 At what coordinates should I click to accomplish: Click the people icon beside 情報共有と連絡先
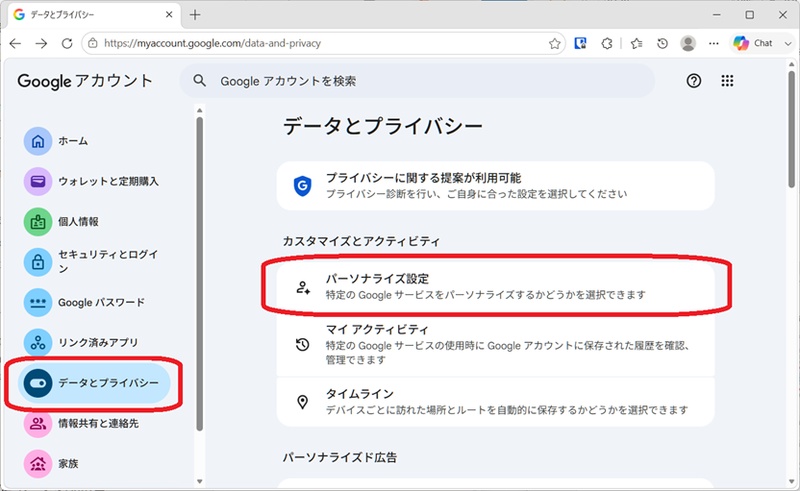coord(38,423)
